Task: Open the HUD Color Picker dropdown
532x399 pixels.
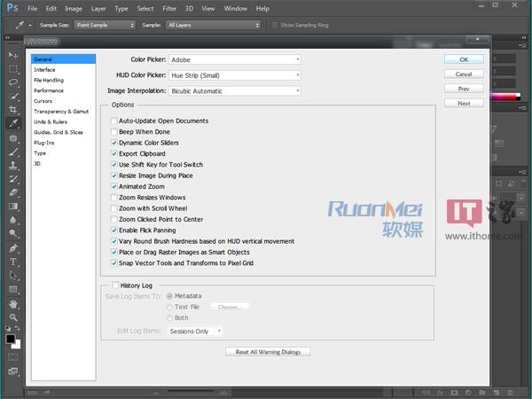Action: click(235, 75)
